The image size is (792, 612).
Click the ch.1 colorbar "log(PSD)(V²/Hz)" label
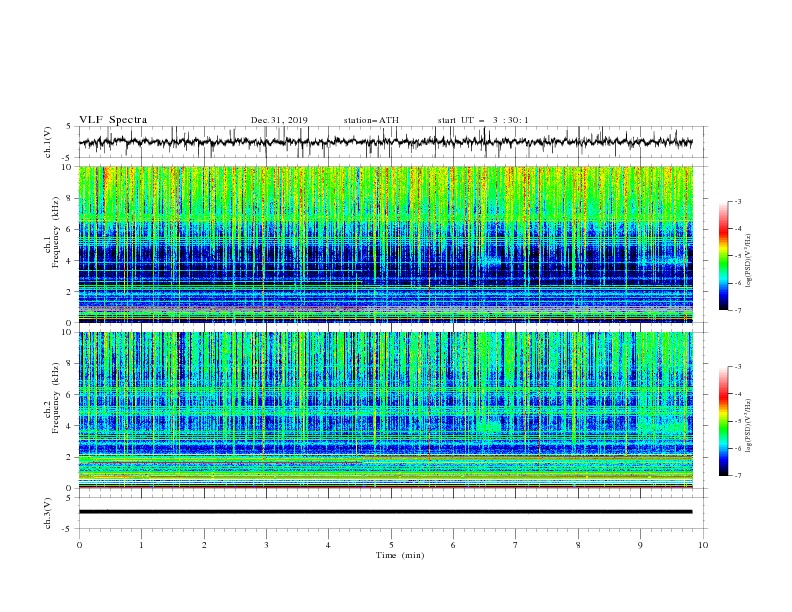[749, 261]
